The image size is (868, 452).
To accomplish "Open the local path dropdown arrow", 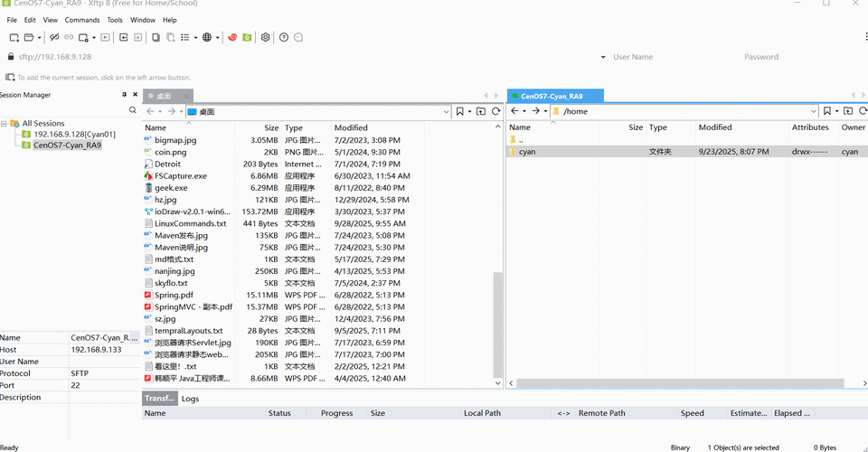I will (x=446, y=111).
